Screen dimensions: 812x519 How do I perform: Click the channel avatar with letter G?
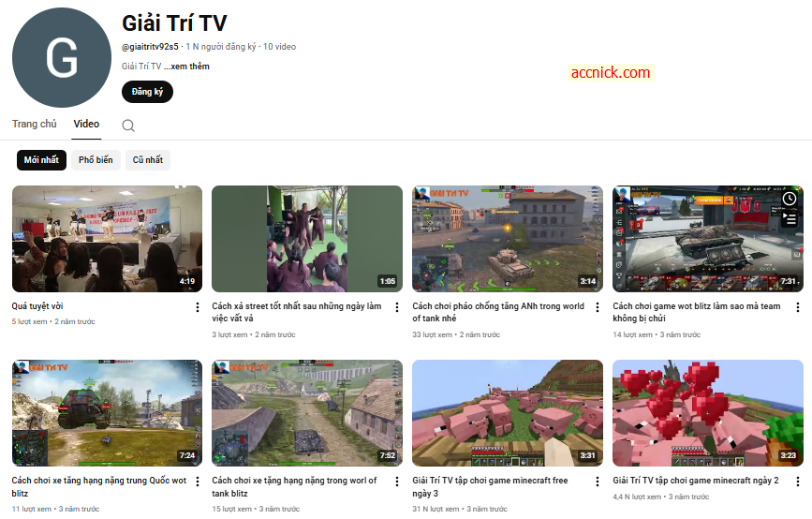pyautogui.click(x=62, y=58)
